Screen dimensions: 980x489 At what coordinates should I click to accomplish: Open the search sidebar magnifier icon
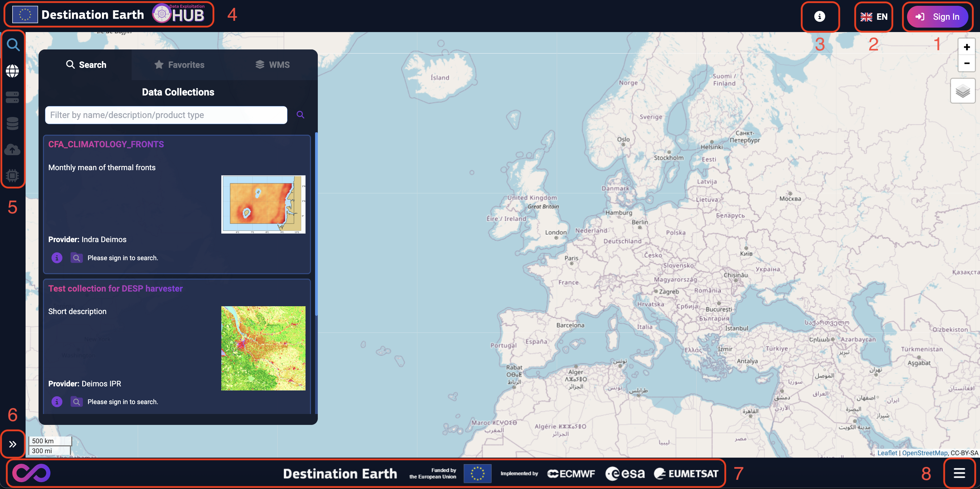coord(13,45)
